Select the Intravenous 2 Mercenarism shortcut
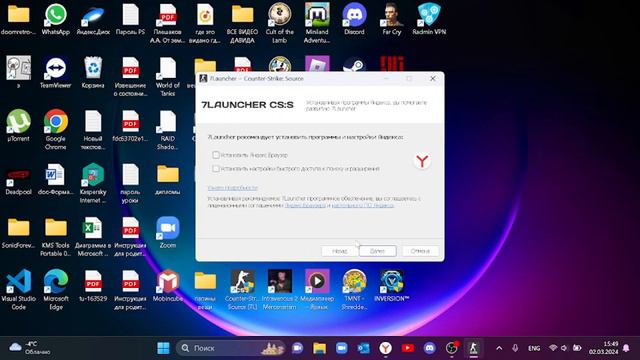This screenshot has width=640, height=360. tap(280, 290)
